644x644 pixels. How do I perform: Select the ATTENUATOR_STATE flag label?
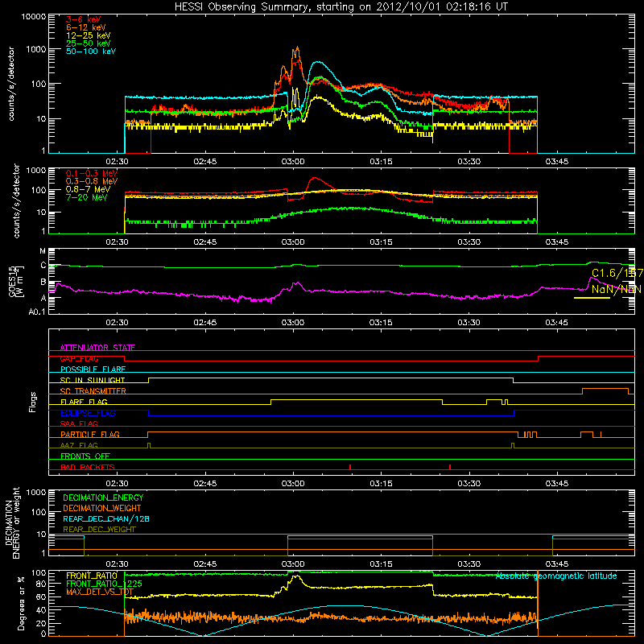coord(97,348)
